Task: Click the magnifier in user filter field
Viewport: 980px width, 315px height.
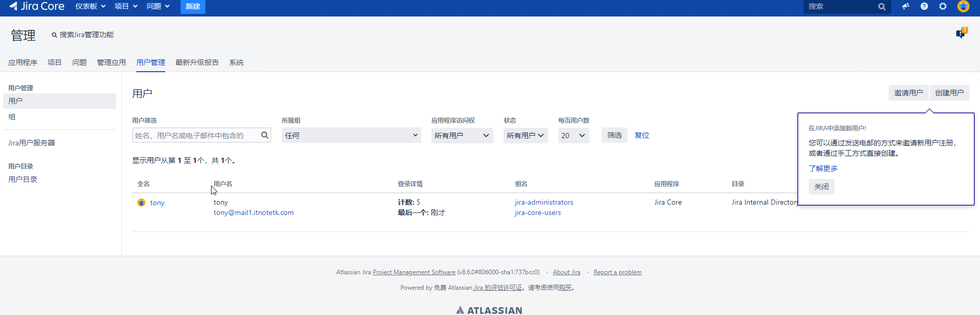Action: [x=265, y=135]
